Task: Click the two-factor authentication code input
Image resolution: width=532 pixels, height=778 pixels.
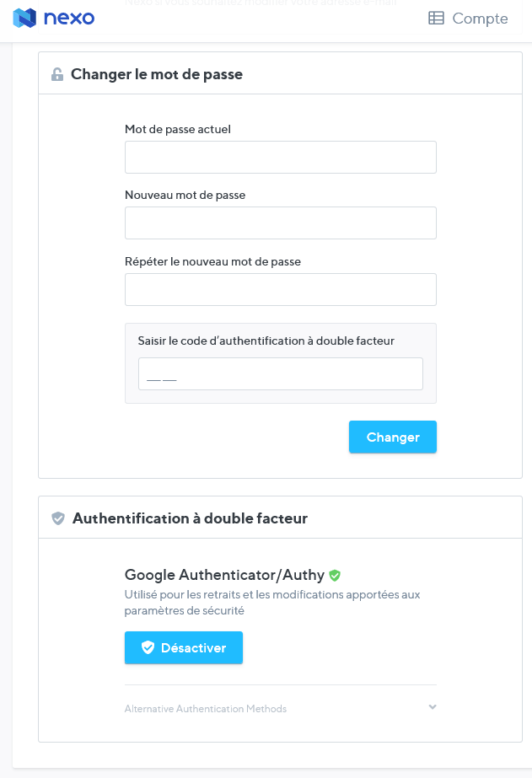Action: click(x=280, y=373)
